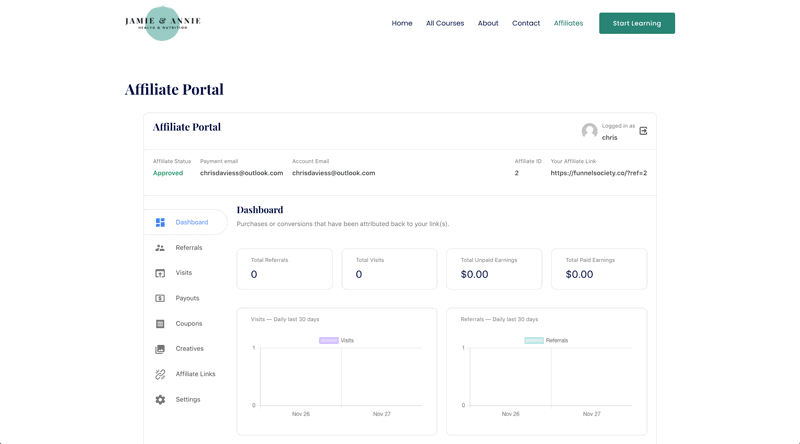Click the Dashboard grid icon in sidebar
The width and height of the screenshot is (800, 444).
pyautogui.click(x=160, y=223)
